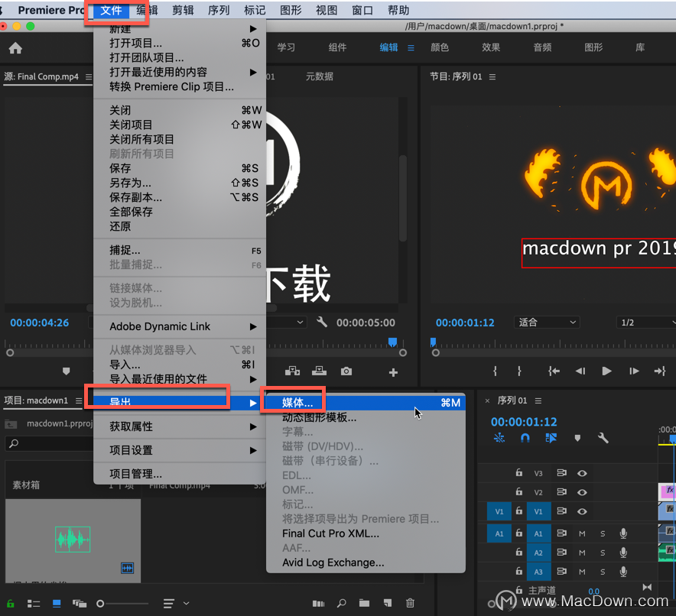Choose 媒体... in export submenu
Viewport: 676px width, 616px height.
(366, 403)
